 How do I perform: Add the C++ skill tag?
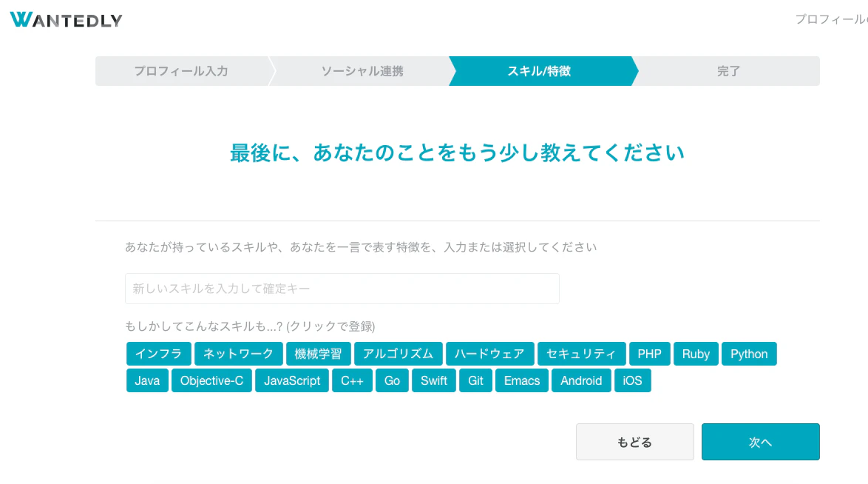coord(352,380)
